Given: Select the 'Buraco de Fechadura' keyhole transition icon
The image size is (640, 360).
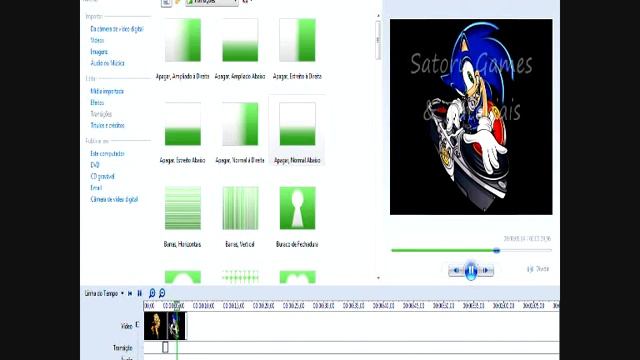Looking at the screenshot, I should (x=297, y=208).
